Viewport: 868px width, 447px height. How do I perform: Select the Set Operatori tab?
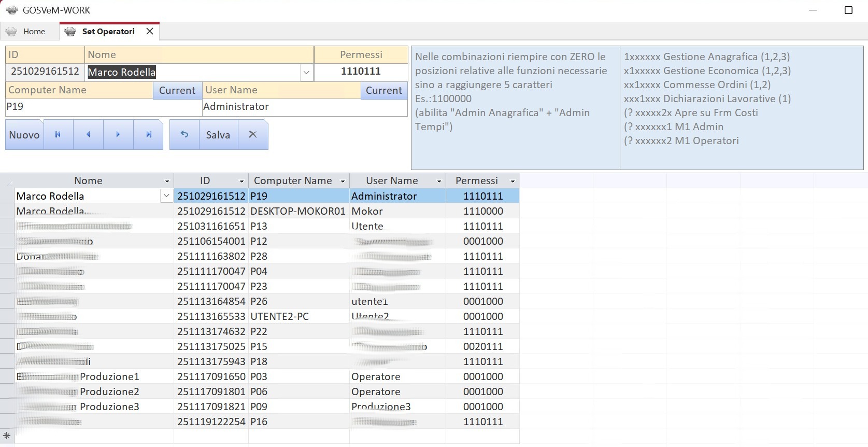click(x=108, y=32)
